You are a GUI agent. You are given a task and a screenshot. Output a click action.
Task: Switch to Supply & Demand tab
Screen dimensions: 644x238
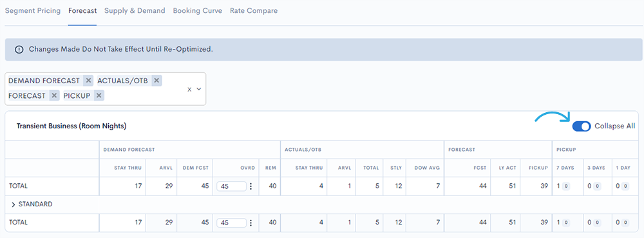(x=135, y=11)
